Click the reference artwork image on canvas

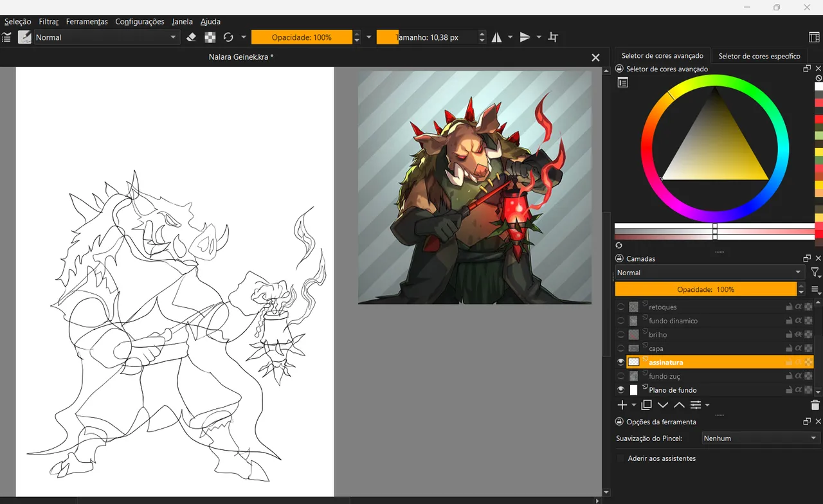click(x=475, y=187)
